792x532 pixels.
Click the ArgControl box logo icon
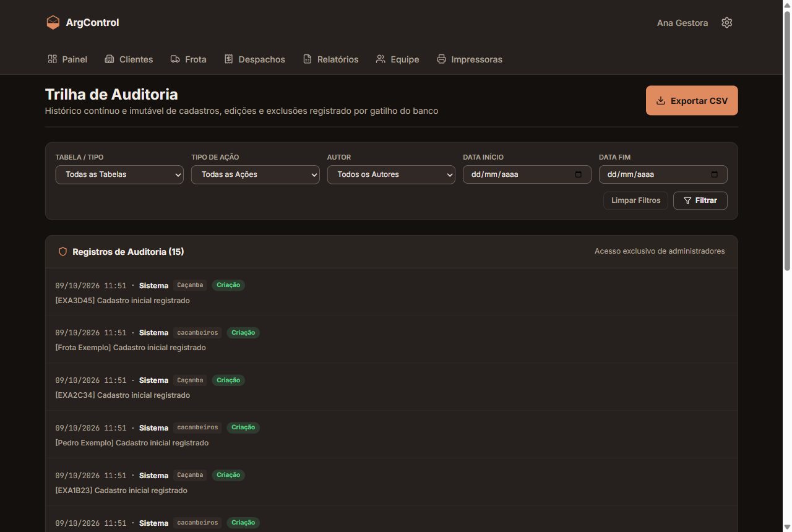point(53,22)
